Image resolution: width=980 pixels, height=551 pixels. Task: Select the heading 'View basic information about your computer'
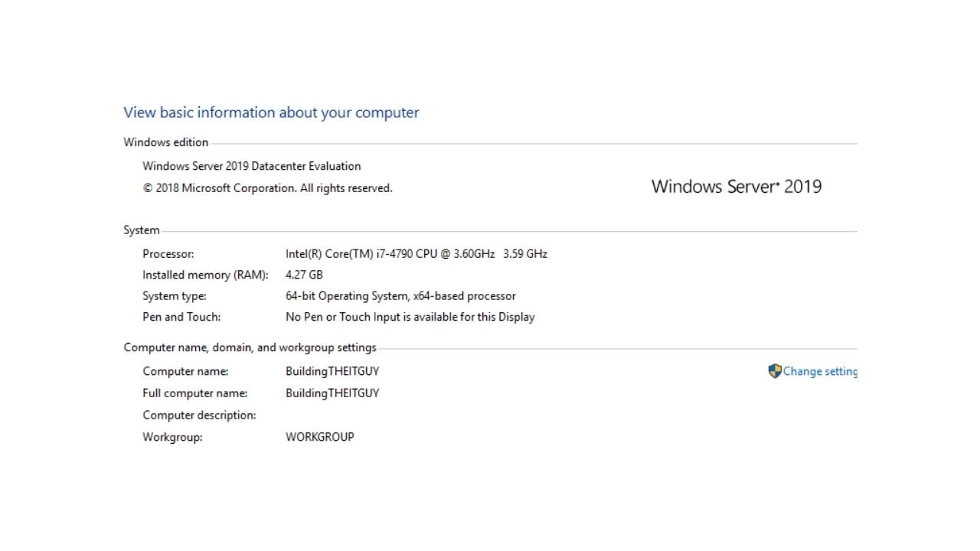tap(271, 112)
